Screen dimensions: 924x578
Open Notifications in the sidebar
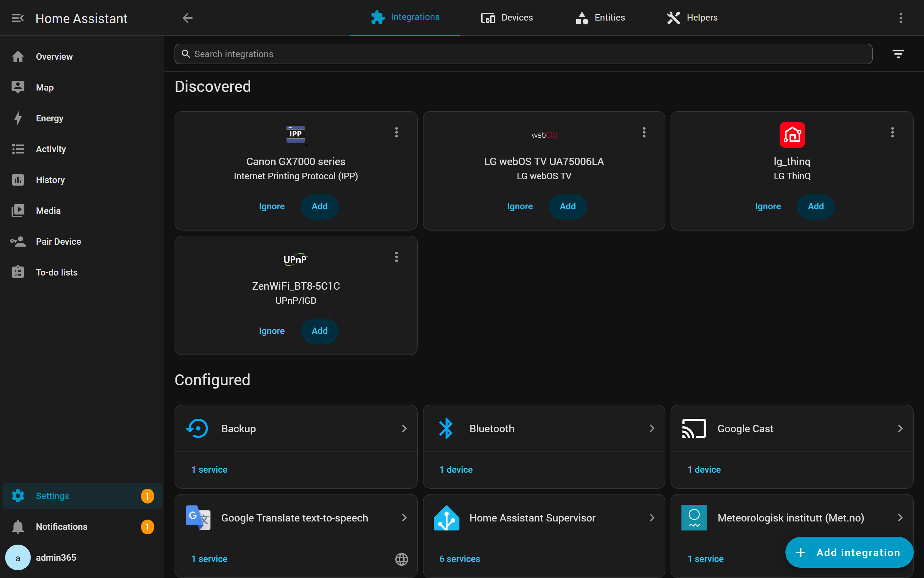pyautogui.click(x=82, y=527)
